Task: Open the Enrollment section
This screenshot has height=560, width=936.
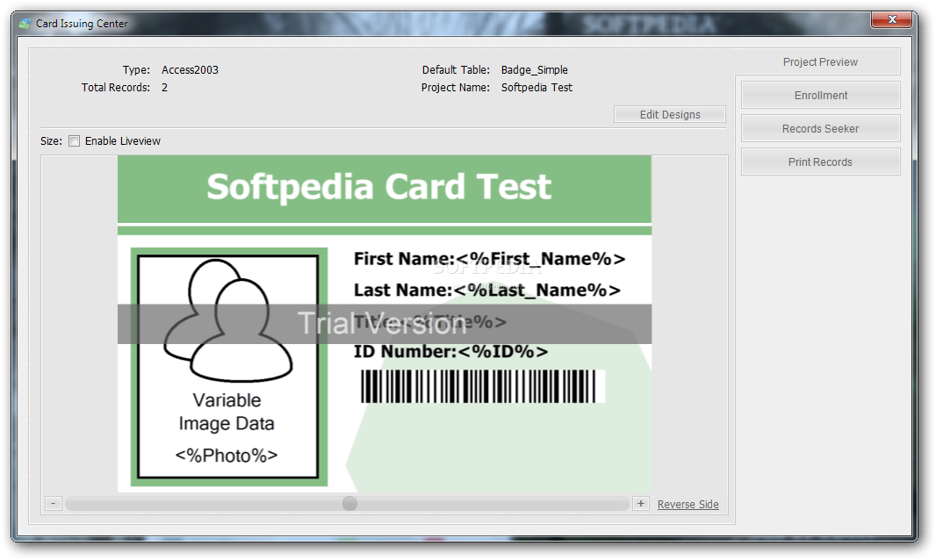Action: pos(820,96)
